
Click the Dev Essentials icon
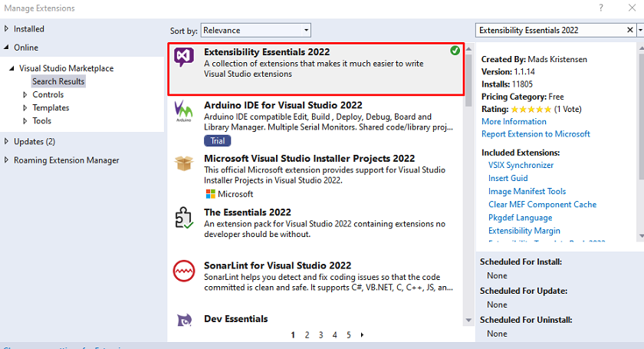[184, 320]
